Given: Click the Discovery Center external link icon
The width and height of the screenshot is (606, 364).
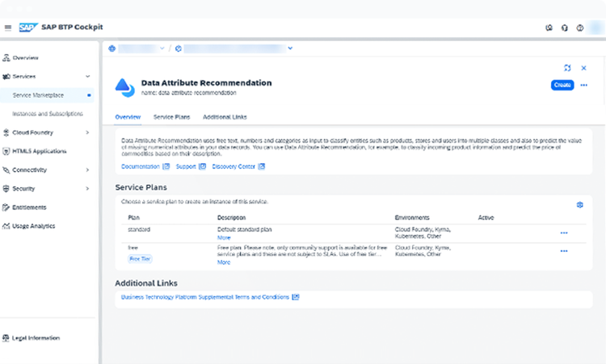Looking at the screenshot, I should (262, 166).
